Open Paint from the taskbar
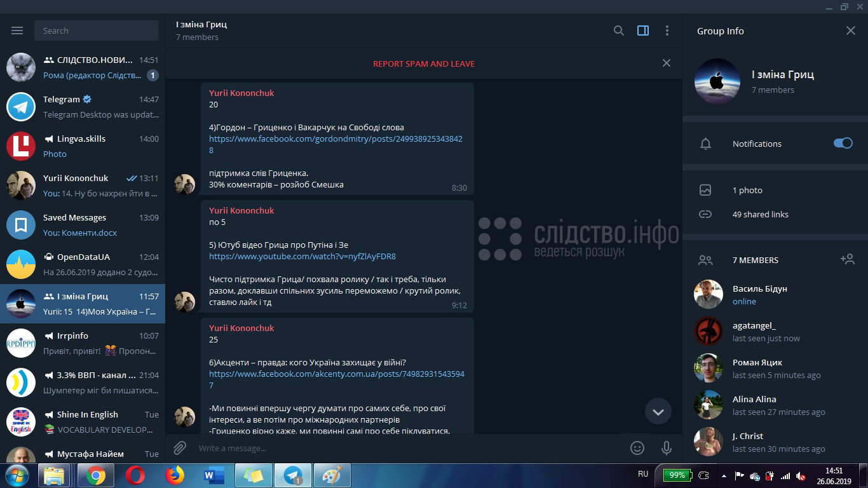868x488 pixels. tap(332, 475)
